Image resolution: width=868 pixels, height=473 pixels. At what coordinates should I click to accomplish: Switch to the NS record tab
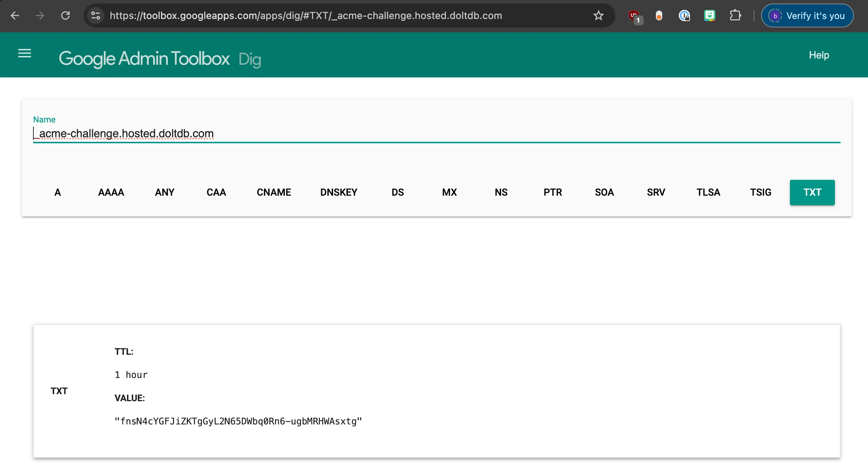(x=501, y=192)
